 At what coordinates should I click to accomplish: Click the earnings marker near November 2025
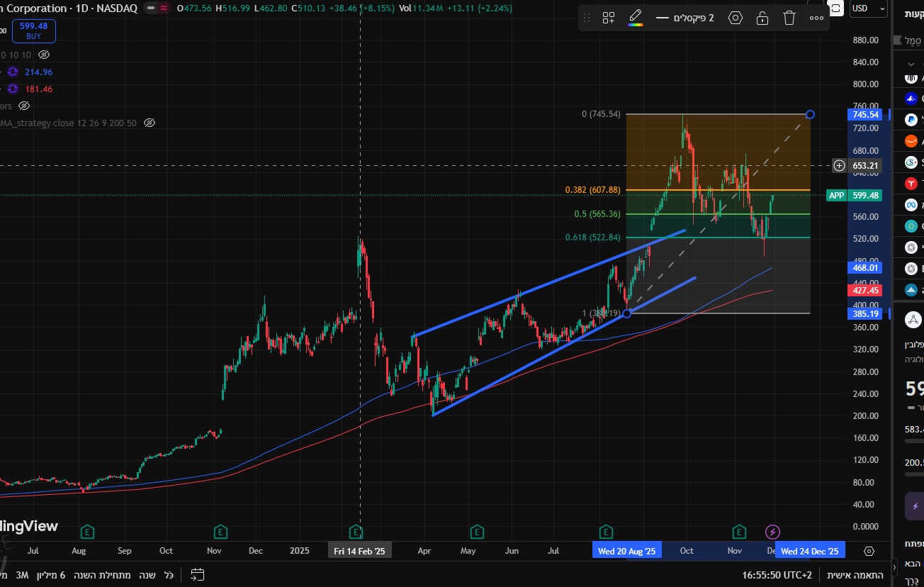pos(739,531)
